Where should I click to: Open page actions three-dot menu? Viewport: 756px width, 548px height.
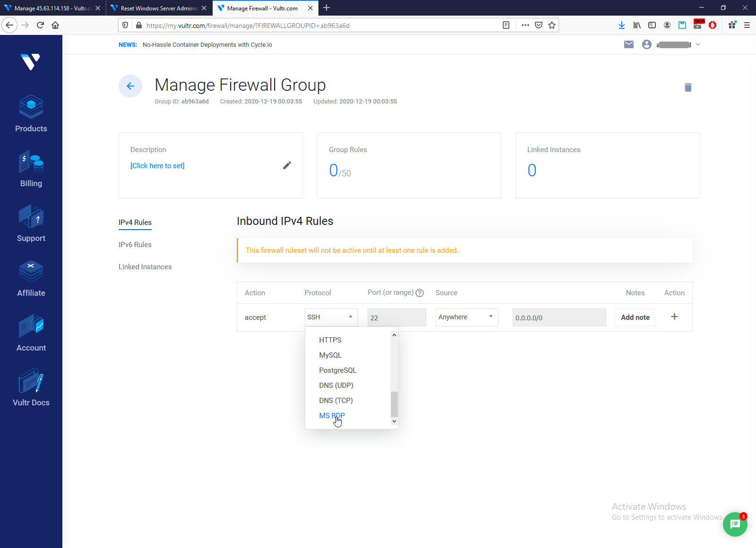coord(525,25)
